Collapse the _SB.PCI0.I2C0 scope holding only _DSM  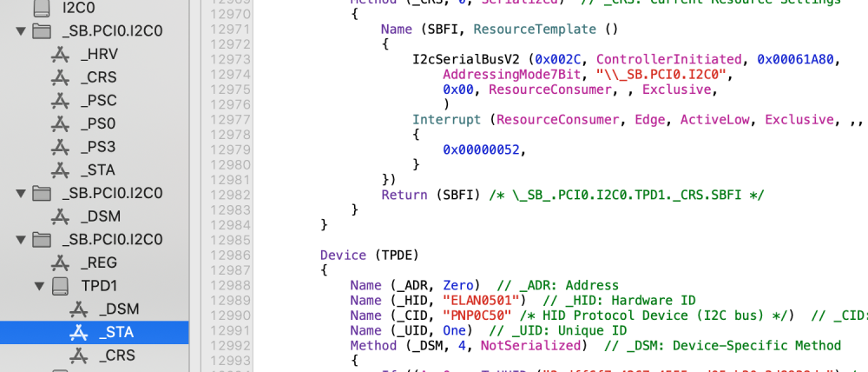click(21, 194)
